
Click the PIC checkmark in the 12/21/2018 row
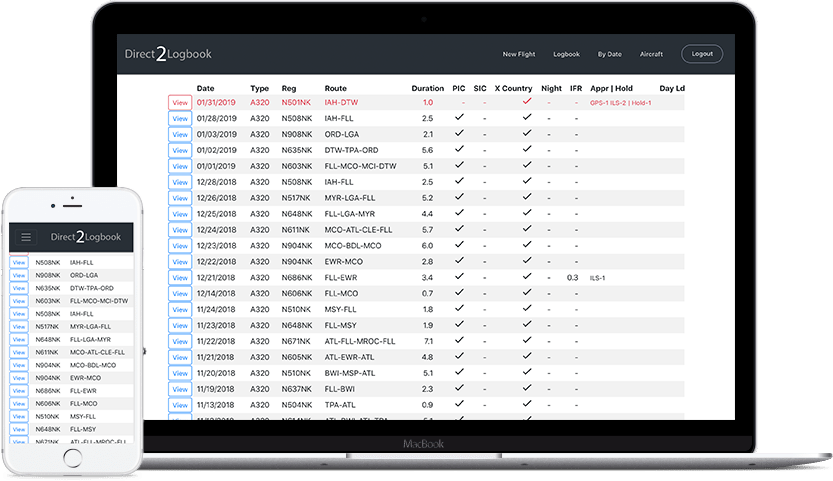tap(459, 277)
